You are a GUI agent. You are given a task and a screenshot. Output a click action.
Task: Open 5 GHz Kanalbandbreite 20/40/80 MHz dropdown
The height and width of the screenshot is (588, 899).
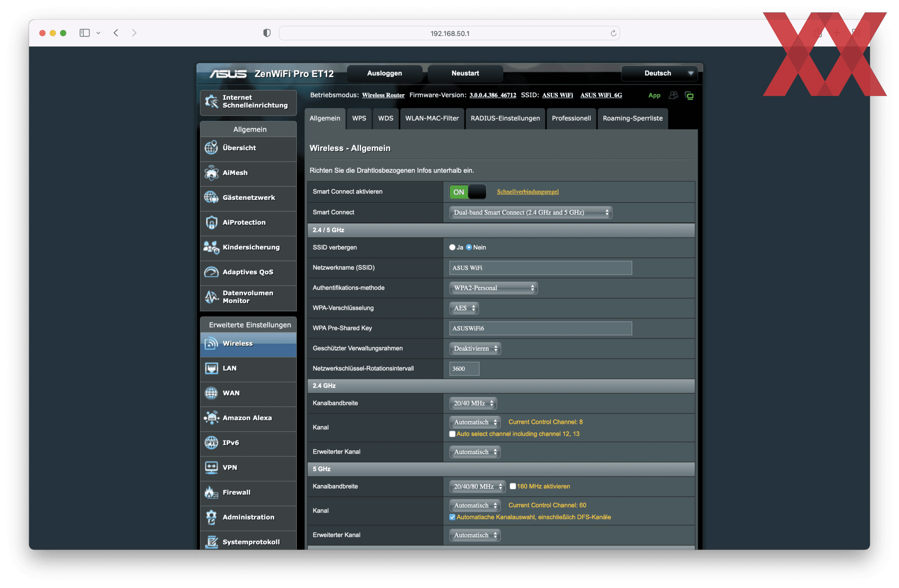click(478, 486)
